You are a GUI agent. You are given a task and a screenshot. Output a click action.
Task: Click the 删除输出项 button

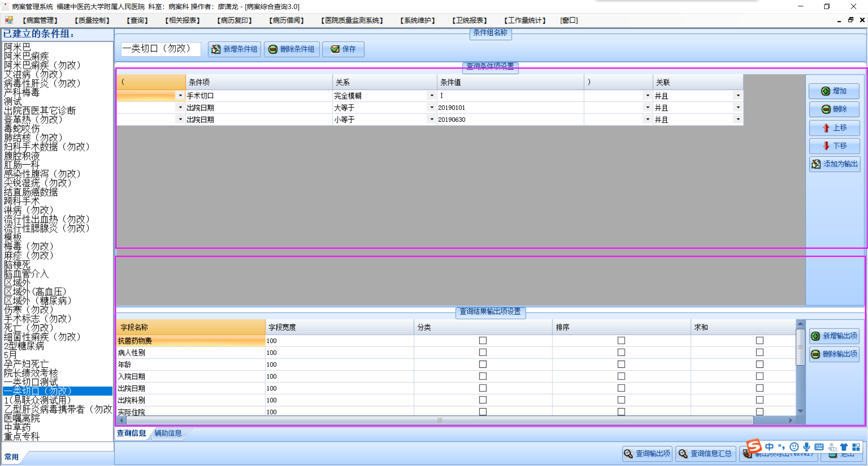834,354
